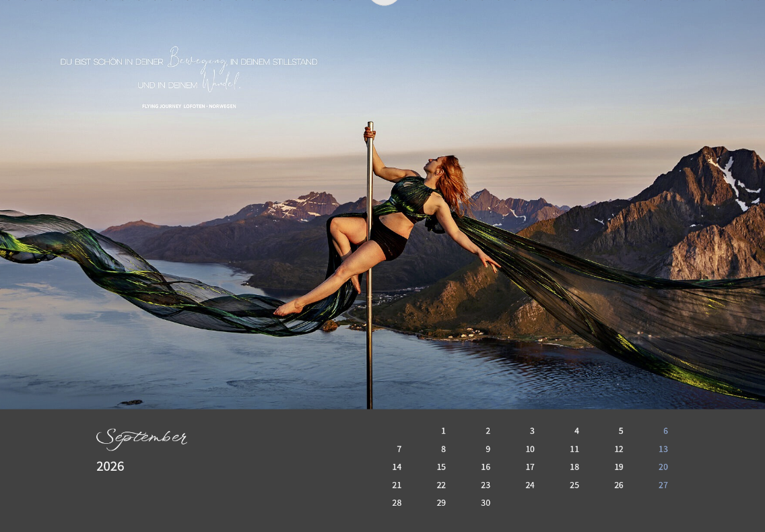This screenshot has width=765, height=532.
Task: Click date 24 in the calendar grid
Action: [530, 485]
